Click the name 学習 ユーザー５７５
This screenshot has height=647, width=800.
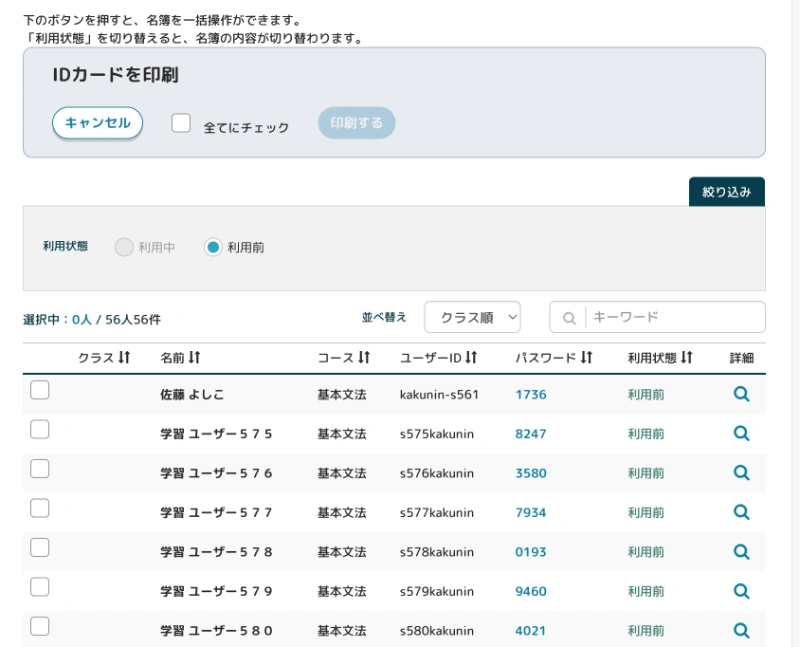click(216, 434)
